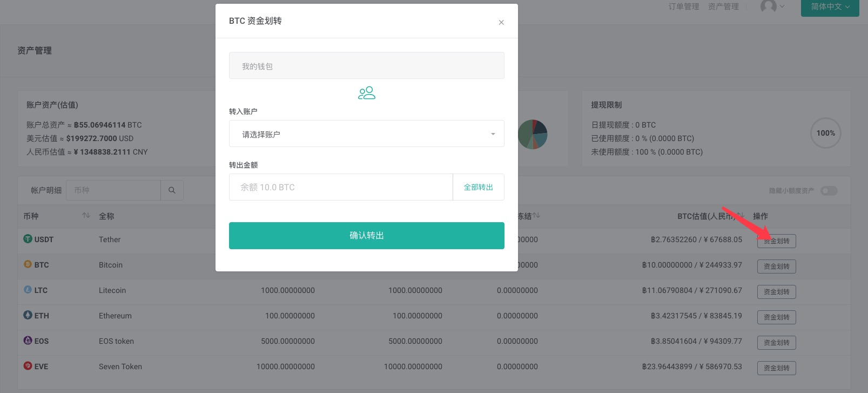Click the BTC coin icon
The height and width of the screenshot is (393, 868).
pos(28,264)
